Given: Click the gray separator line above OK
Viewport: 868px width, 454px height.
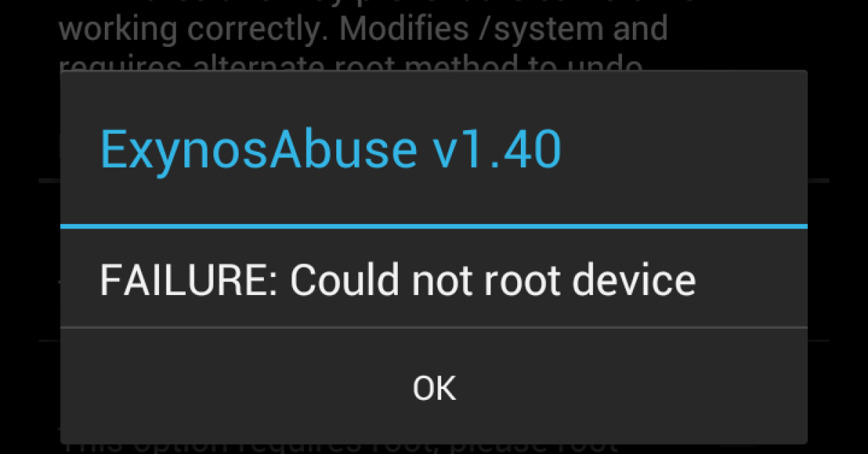Looking at the screenshot, I should (x=434, y=327).
